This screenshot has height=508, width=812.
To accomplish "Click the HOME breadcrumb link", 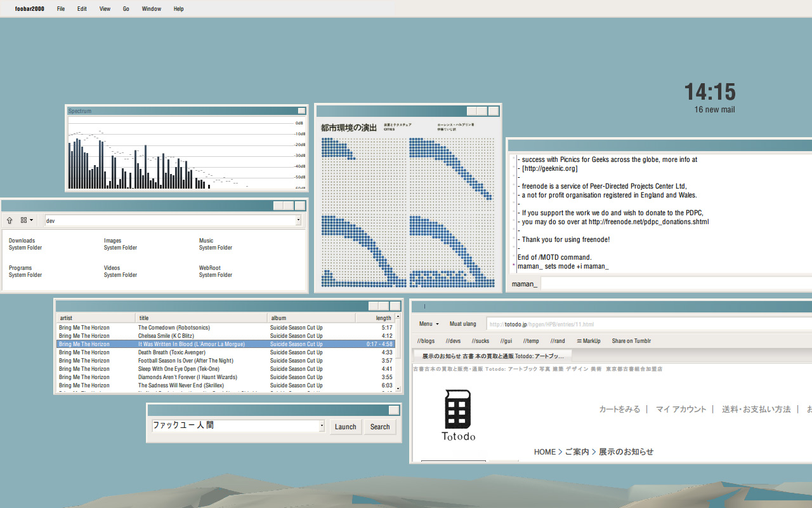I will pyautogui.click(x=545, y=452).
